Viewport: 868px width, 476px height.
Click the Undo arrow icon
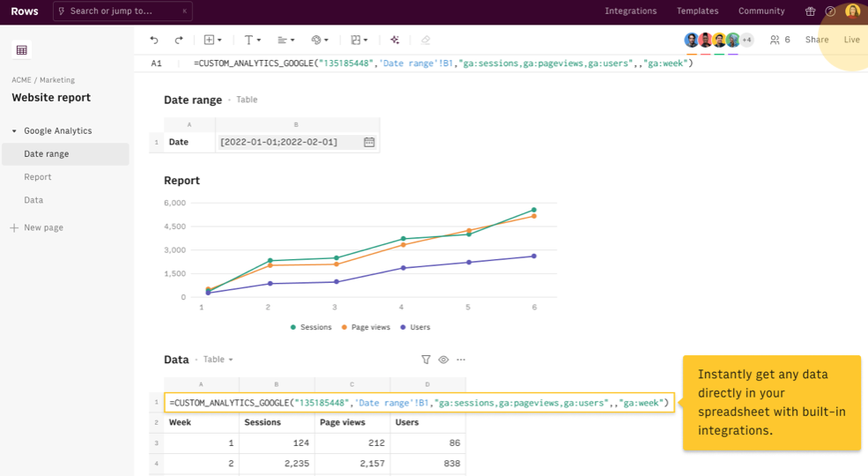coord(154,40)
